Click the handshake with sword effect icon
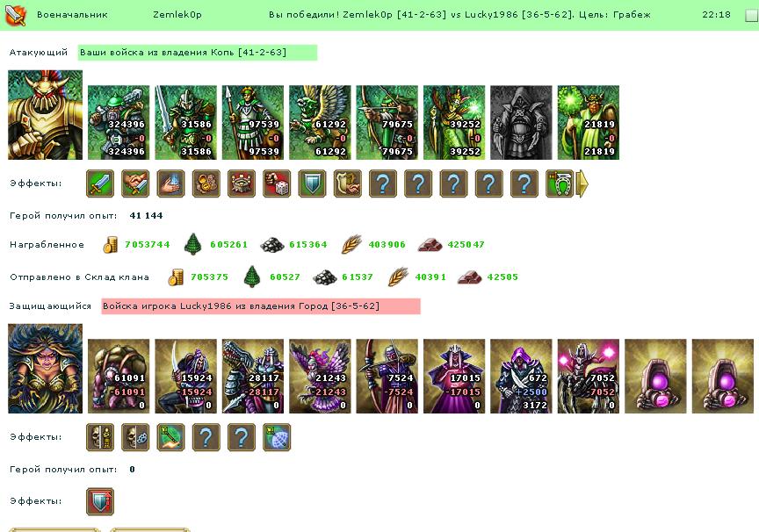 coord(135,183)
